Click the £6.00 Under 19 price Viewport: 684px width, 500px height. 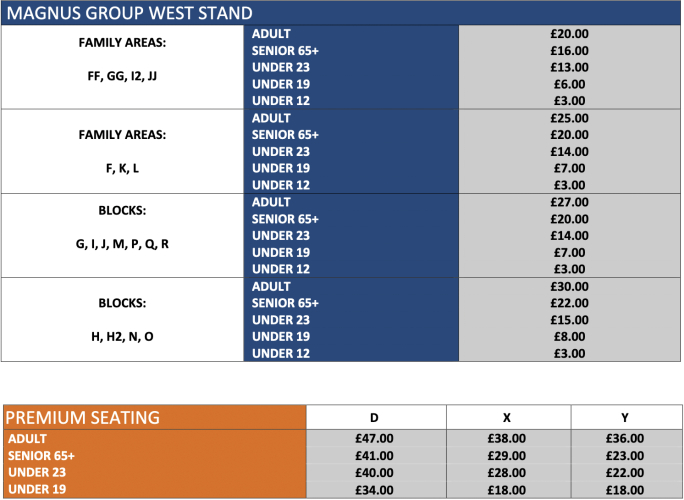click(x=569, y=84)
